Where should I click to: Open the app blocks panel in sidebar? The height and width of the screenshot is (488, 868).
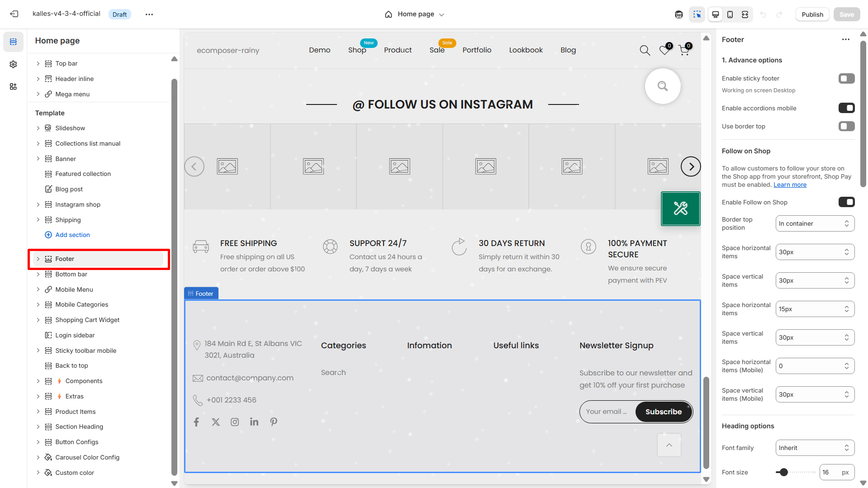click(x=13, y=86)
